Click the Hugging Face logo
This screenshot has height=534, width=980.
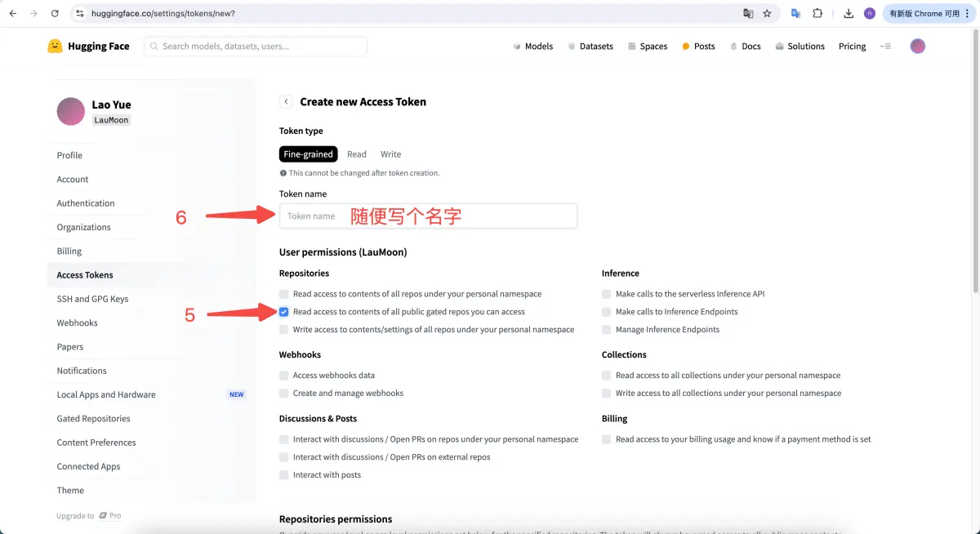pyautogui.click(x=88, y=47)
